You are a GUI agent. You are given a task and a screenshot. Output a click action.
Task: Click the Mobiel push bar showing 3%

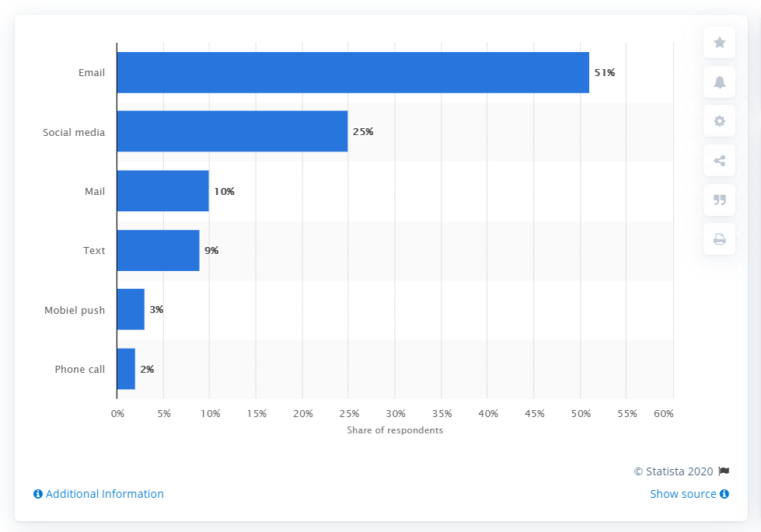tap(130, 310)
